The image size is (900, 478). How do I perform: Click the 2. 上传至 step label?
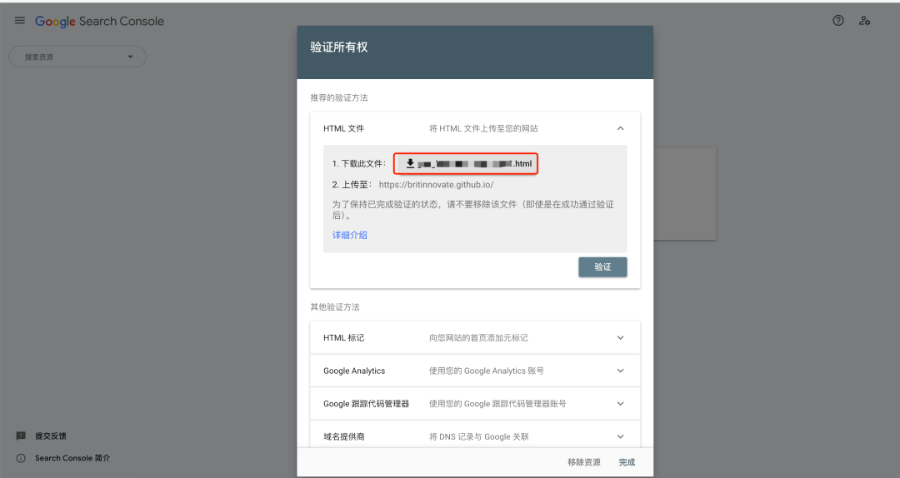coord(352,185)
